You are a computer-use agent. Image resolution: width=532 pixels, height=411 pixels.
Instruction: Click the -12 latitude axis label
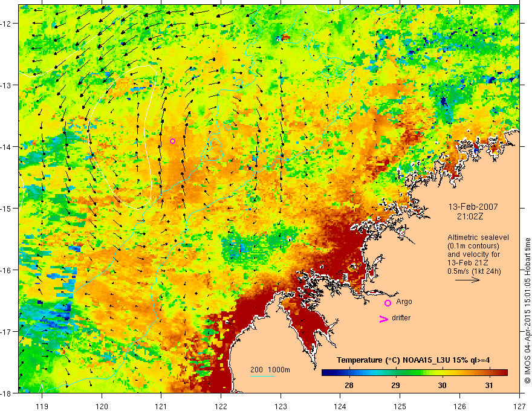[7, 24]
